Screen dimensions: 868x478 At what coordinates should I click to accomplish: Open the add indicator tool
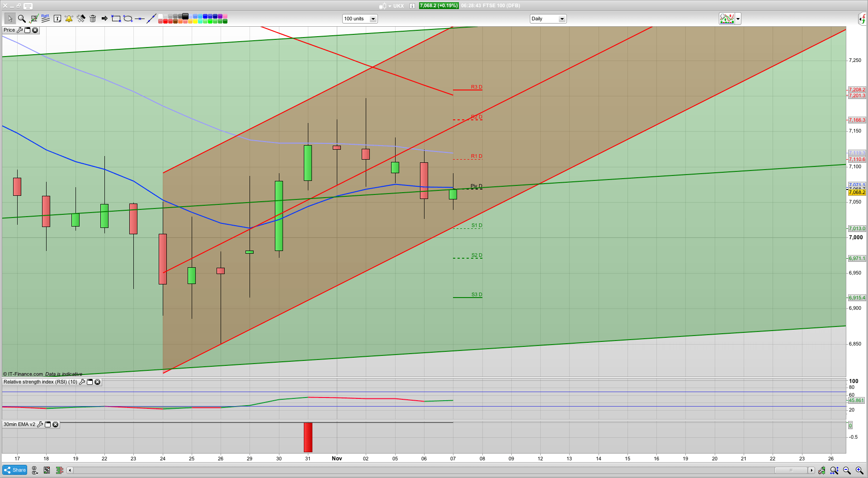(34, 19)
